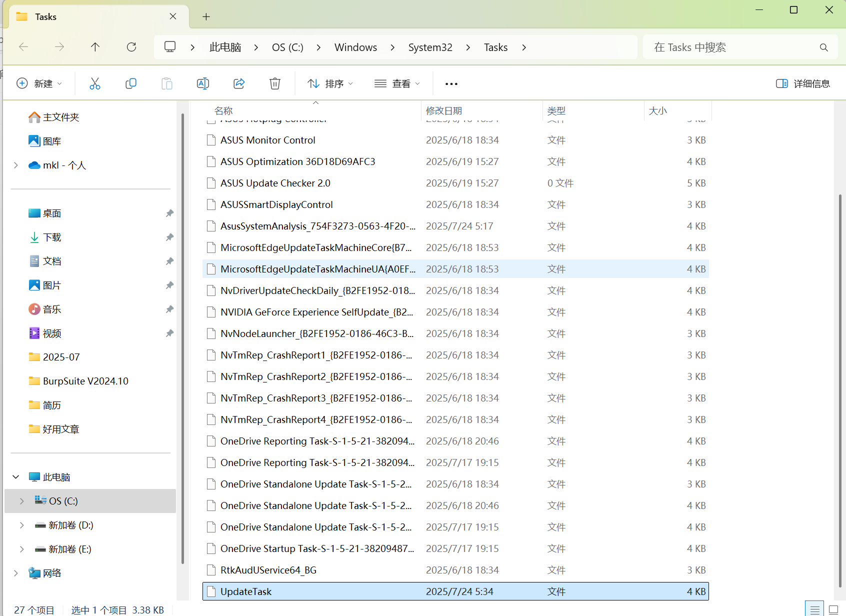This screenshot has height=616, width=846.
Task: Open 主文件夹 in the sidebar
Action: click(x=61, y=117)
